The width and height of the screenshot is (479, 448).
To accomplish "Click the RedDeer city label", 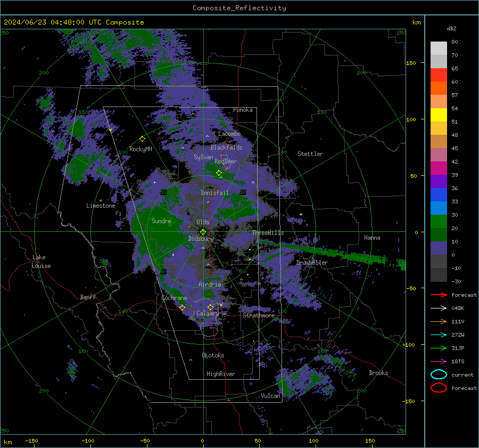I will (x=226, y=161).
